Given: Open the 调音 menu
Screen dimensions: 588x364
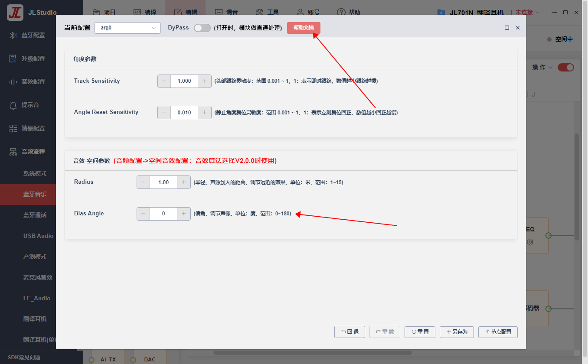Looking at the screenshot, I should [227, 13].
